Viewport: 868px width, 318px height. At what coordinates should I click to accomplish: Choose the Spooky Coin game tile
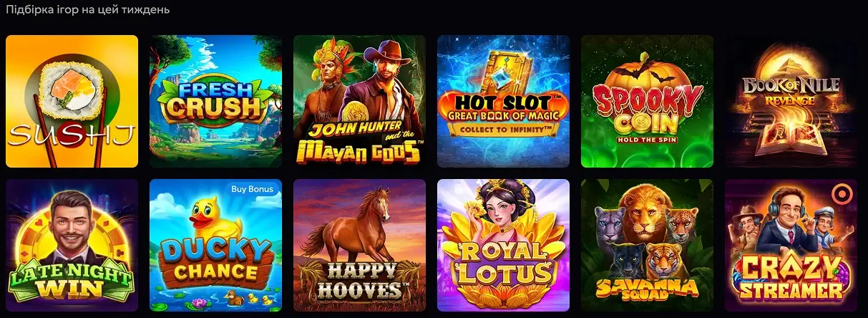pyautogui.click(x=647, y=101)
